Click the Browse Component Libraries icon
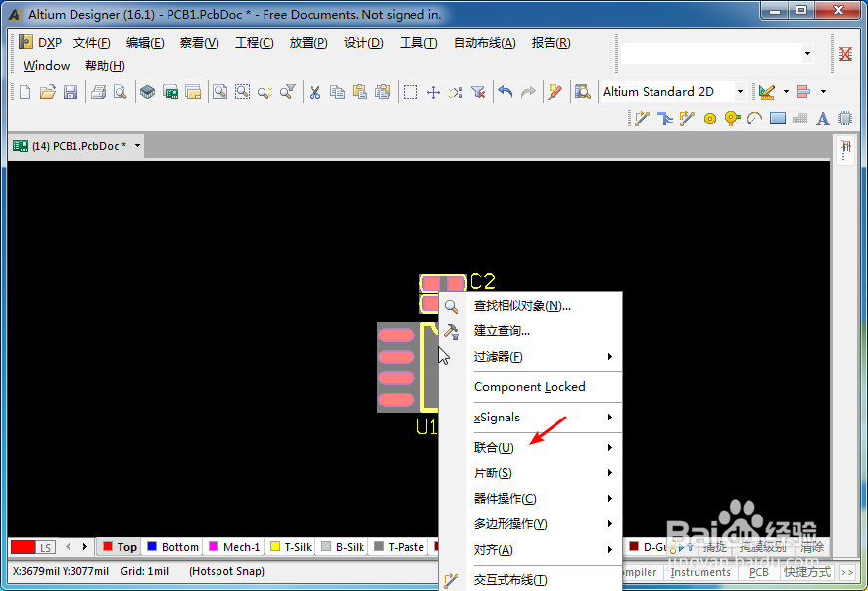Viewport: 868px width, 591px height. pos(582,92)
